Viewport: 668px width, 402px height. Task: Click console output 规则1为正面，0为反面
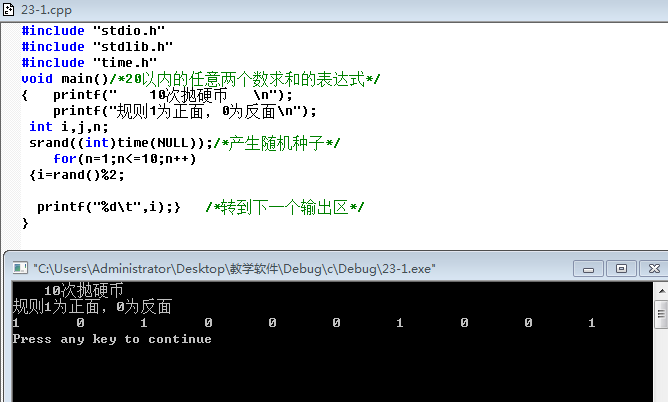(92, 307)
